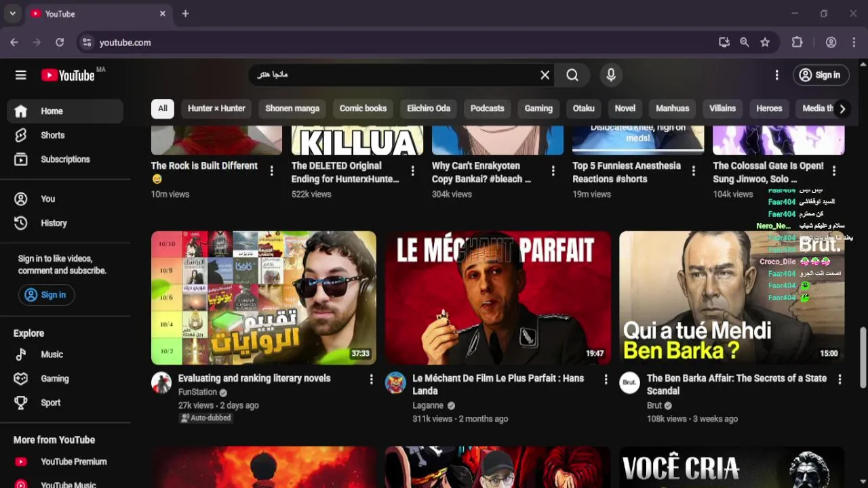Bookmark this page with the star icon

765,42
